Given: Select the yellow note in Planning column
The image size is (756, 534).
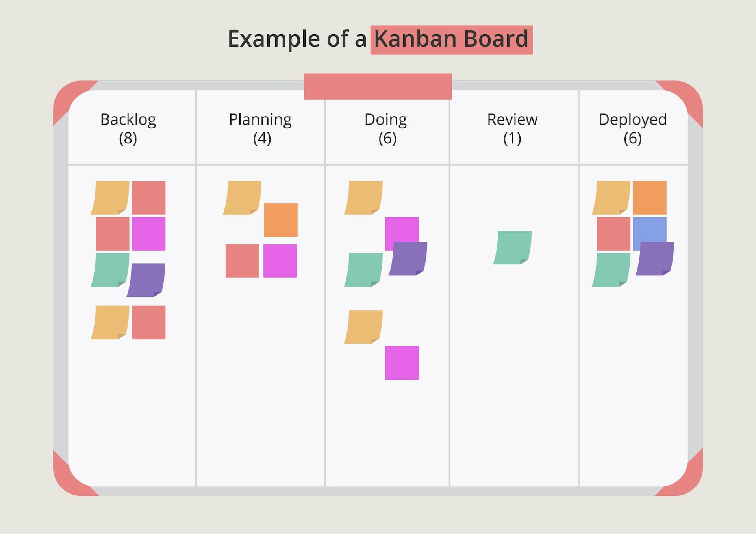Looking at the screenshot, I should click(x=242, y=198).
